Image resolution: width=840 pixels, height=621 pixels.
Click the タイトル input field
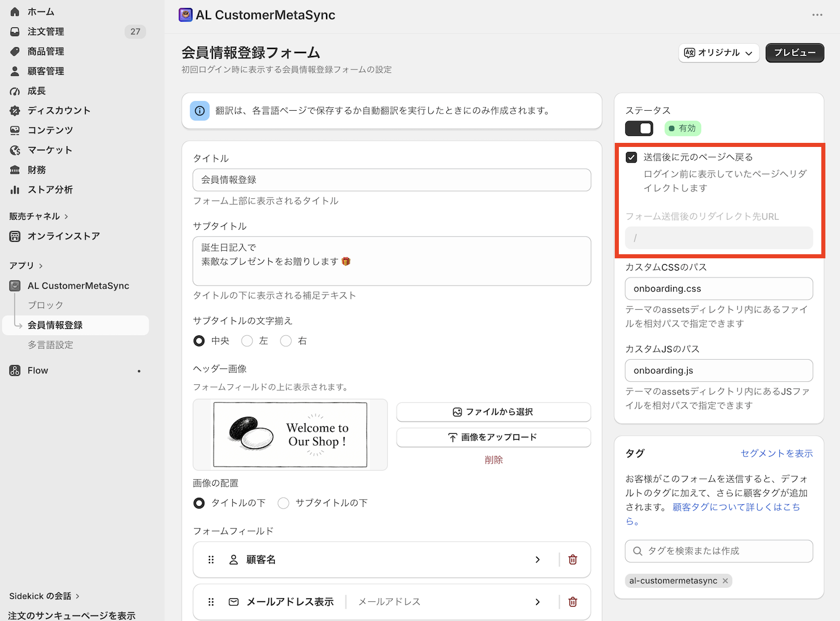coord(391,180)
